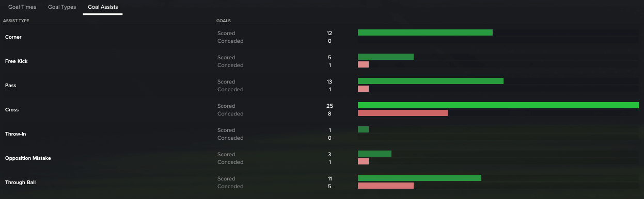Click the Corner assist type row
This screenshot has height=199, width=644.
coord(322,37)
